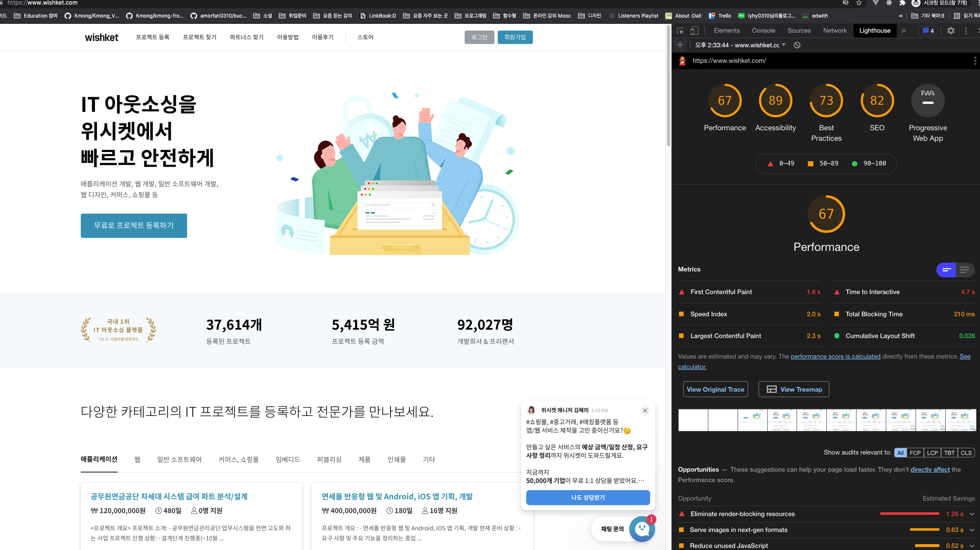
Task: Open Lighthouse report three-dot tools menu
Action: click(x=975, y=61)
